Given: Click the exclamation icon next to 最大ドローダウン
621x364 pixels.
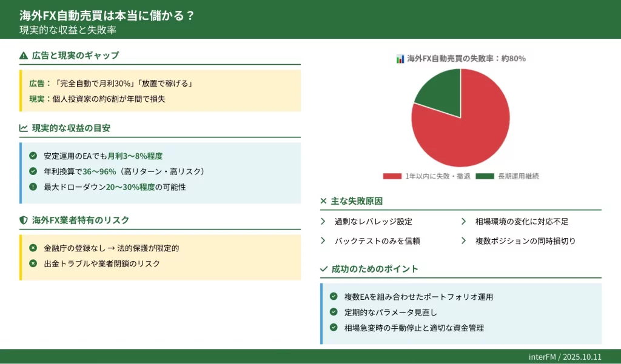Looking at the screenshot, I should pyautogui.click(x=33, y=187).
